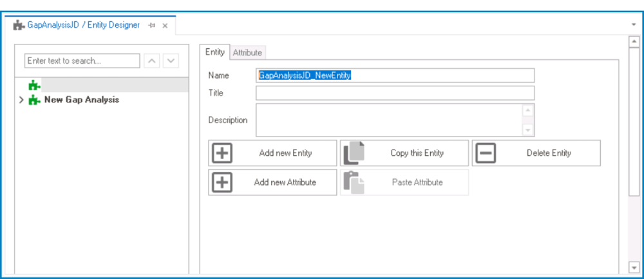Viewport: 644px width, 279px height.
Task: Click the tree search text box
Action: (x=82, y=61)
